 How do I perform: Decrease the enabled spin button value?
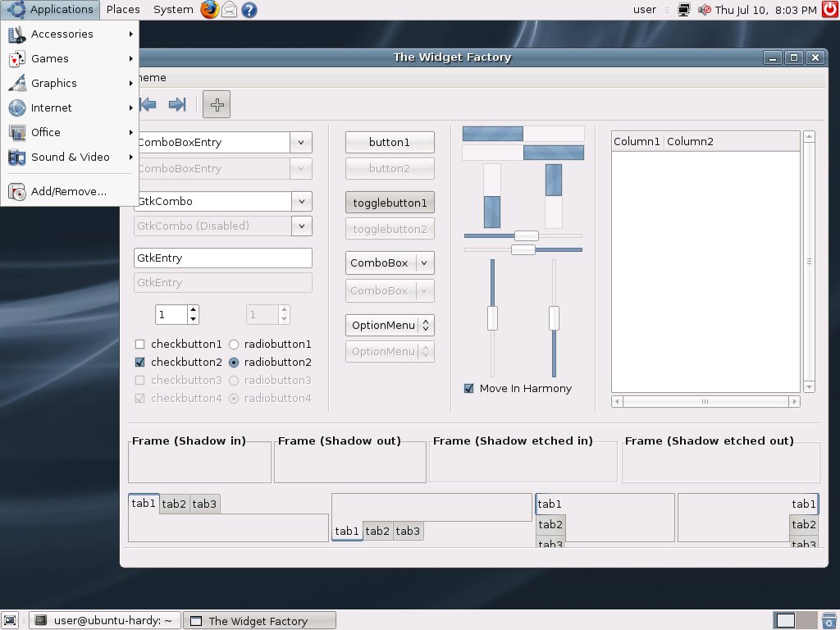click(x=193, y=319)
